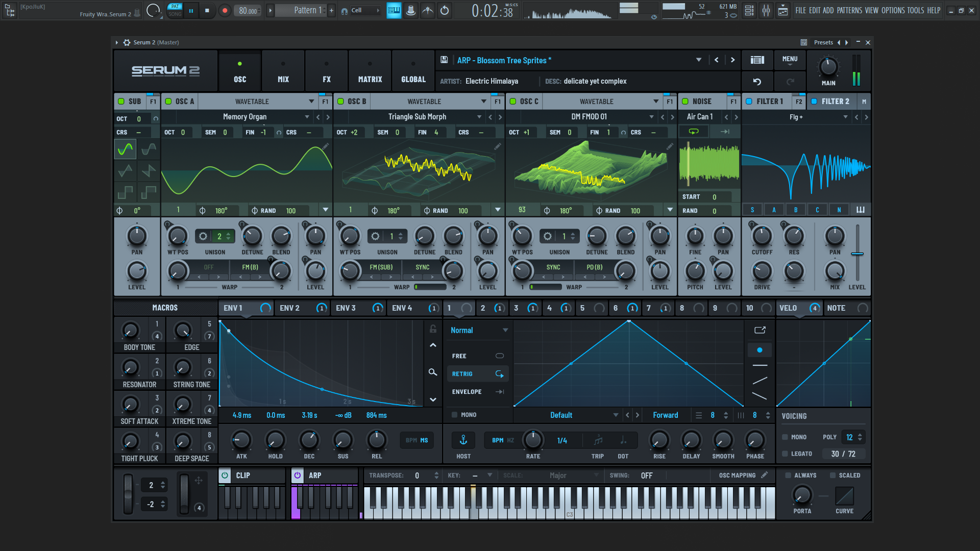Toggle the NOISE oscillator enable

click(x=685, y=101)
